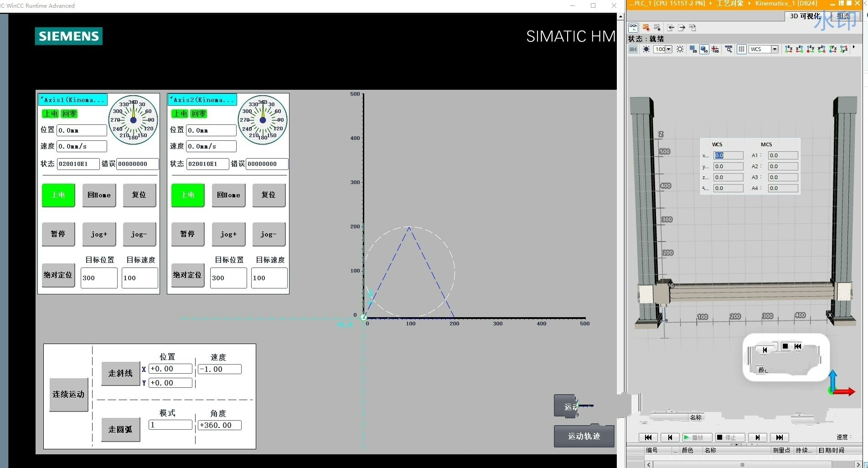Select the YZ plane view icon

(821, 49)
